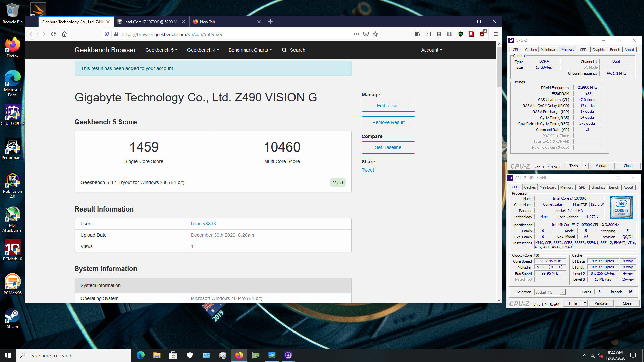Click the Set Baseline button
Viewport: 644px width, 362px height.
pos(388,147)
